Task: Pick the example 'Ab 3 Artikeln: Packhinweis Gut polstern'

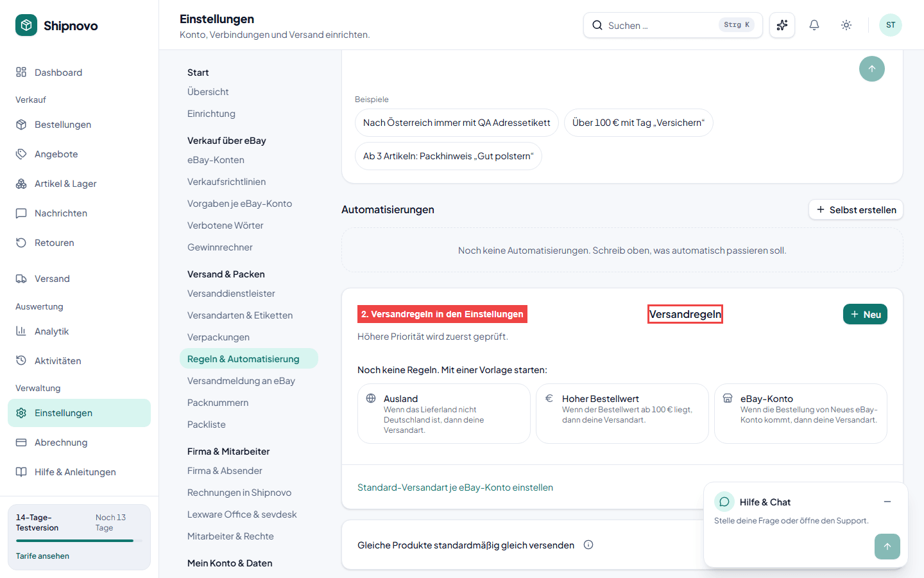Action: tap(449, 156)
